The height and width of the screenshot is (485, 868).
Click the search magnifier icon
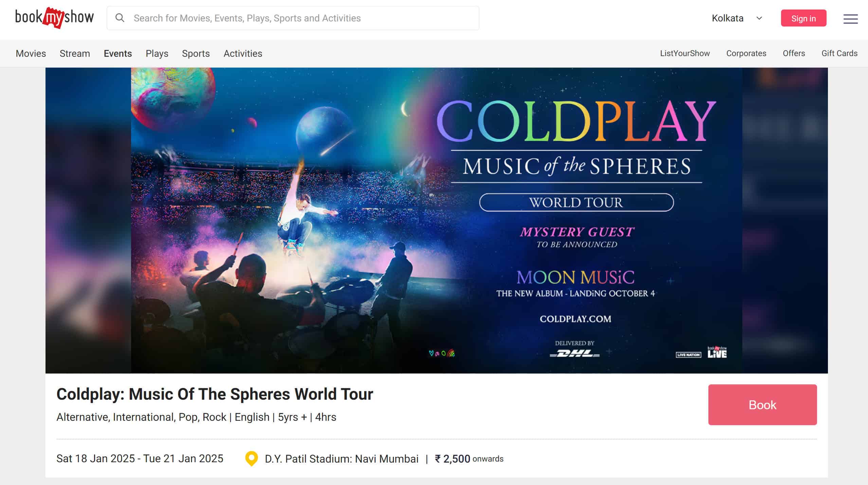point(120,18)
